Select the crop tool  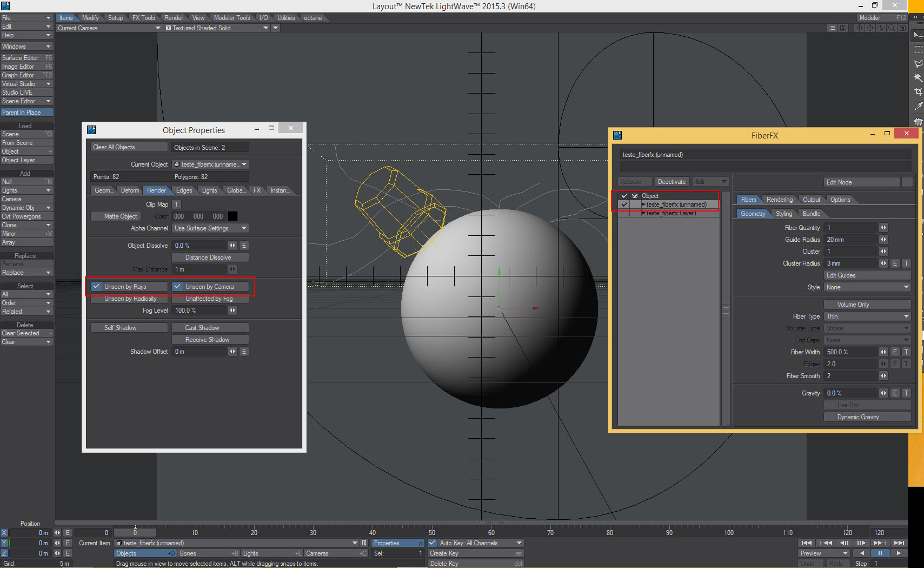tap(918, 92)
